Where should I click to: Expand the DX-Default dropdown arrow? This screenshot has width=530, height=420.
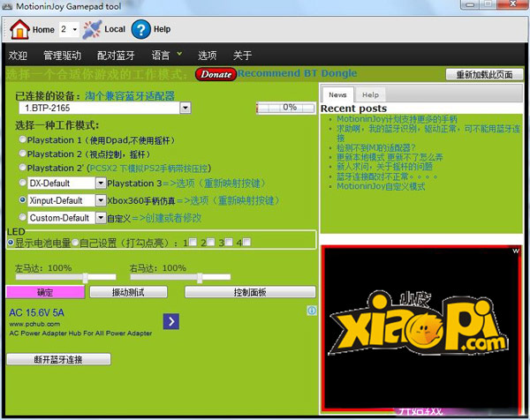click(101, 184)
